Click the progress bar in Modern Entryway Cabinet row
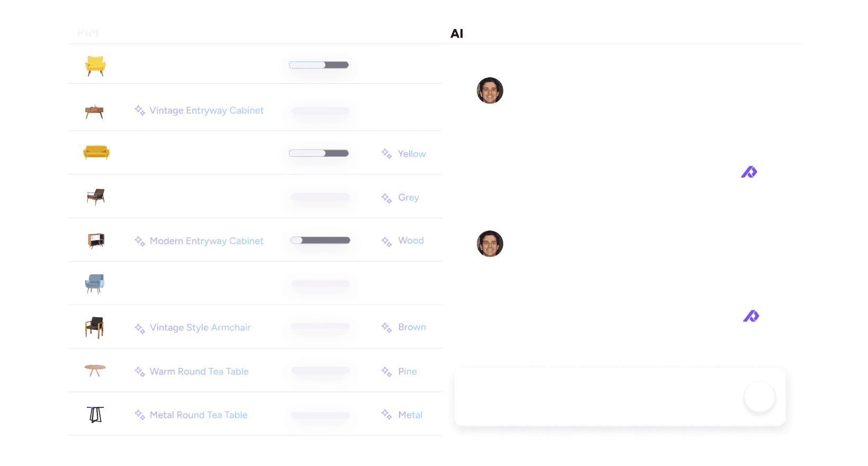 320,240
